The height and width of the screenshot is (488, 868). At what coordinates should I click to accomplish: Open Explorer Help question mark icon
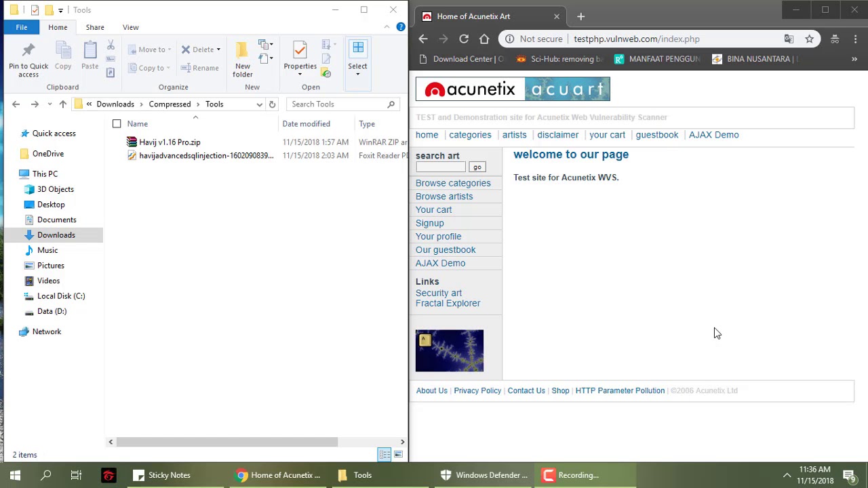[401, 27]
